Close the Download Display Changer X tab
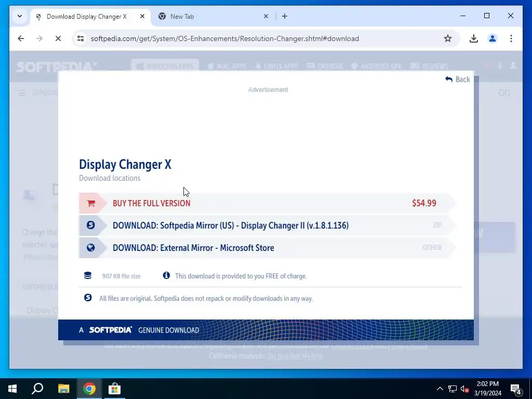The image size is (532, 399). [x=142, y=16]
